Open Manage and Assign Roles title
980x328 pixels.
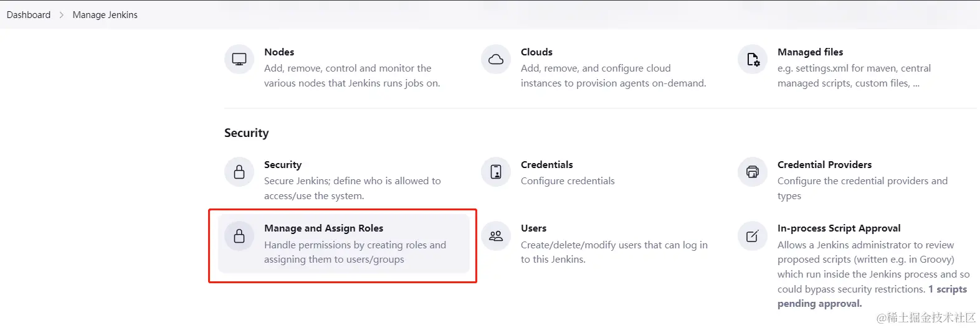[324, 228]
